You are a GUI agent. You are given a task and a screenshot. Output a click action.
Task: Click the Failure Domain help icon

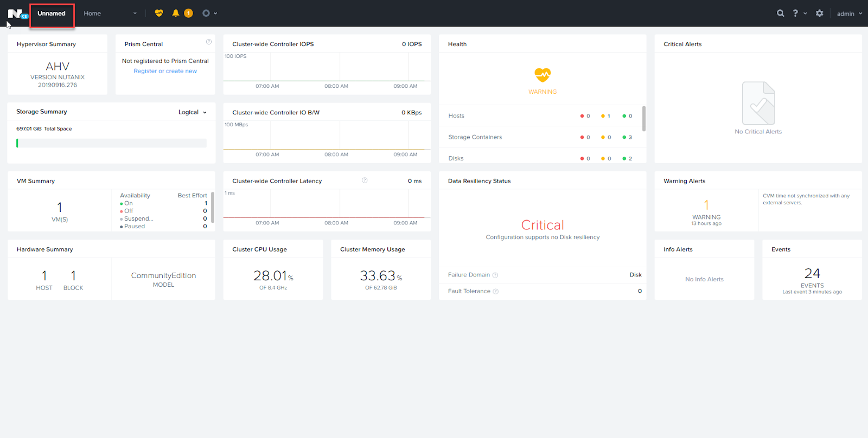click(x=495, y=275)
